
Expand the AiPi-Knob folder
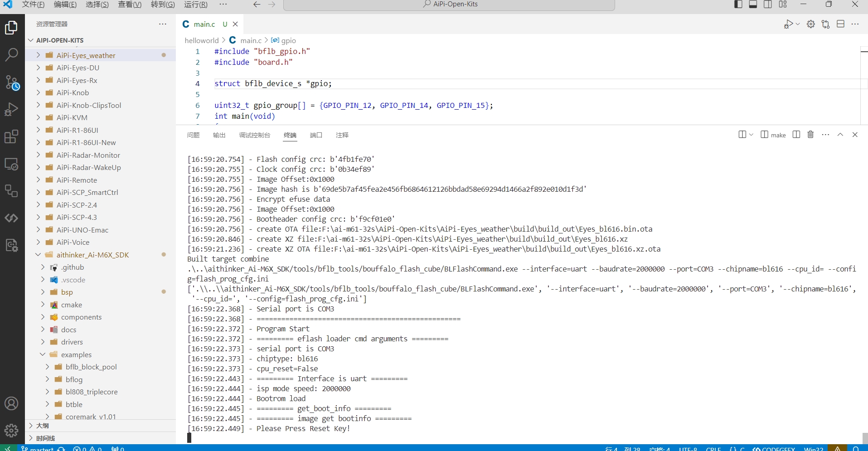[x=38, y=92]
